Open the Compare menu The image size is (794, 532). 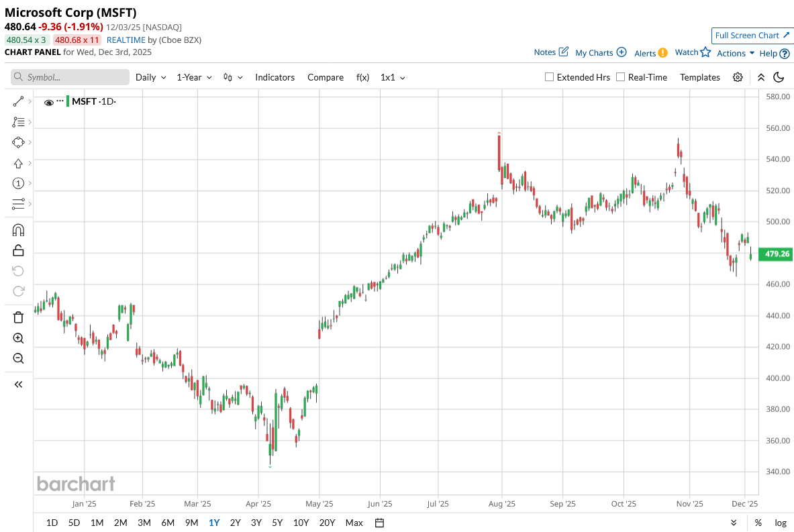326,77
